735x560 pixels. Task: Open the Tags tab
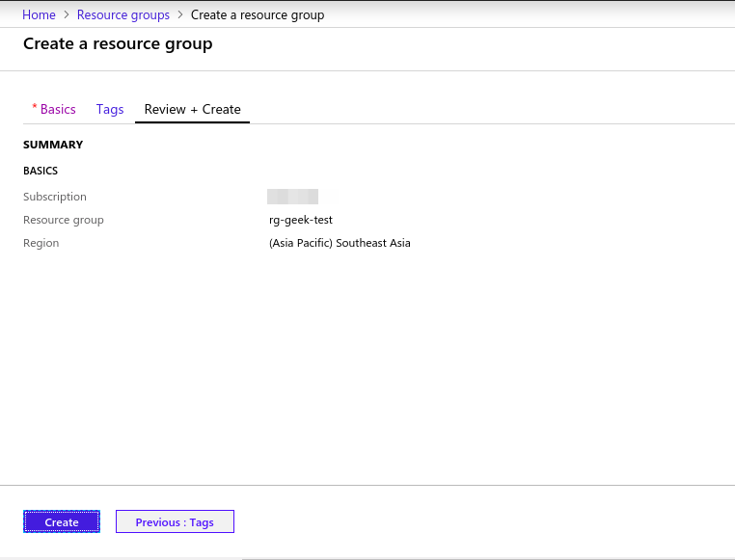coord(110,109)
